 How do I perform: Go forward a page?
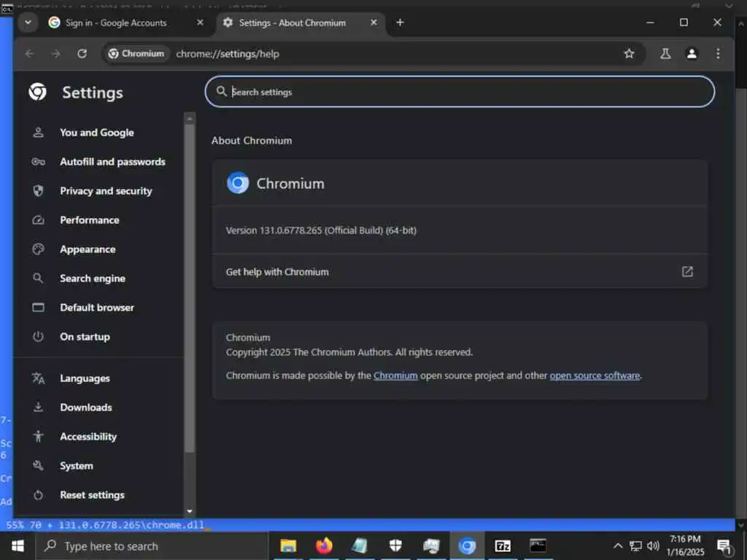click(x=55, y=53)
